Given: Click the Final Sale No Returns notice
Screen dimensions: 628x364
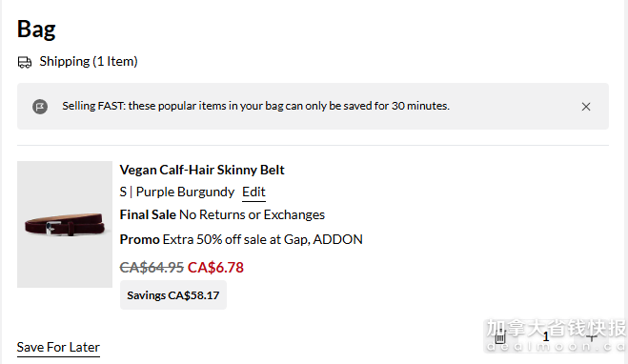Looking at the screenshot, I should click(222, 214).
